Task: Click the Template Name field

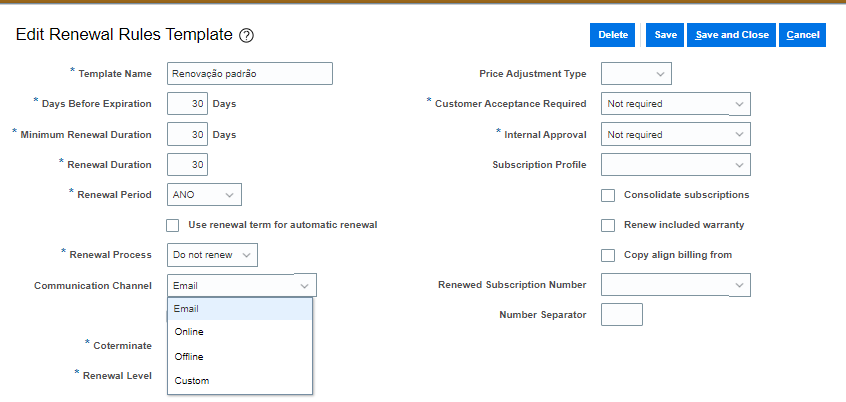Action: (x=250, y=74)
